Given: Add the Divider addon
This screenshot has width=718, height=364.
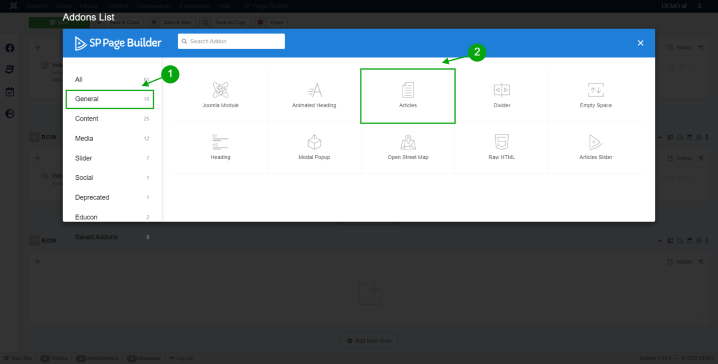Looking at the screenshot, I should [501, 96].
